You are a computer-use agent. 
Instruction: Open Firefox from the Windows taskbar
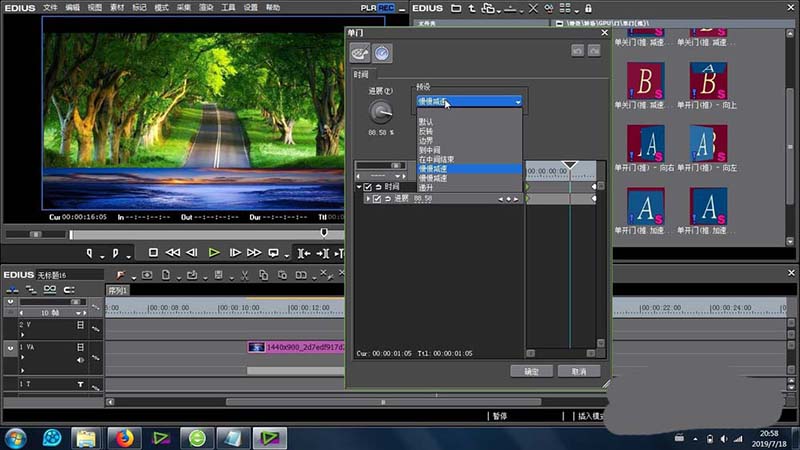coord(125,438)
